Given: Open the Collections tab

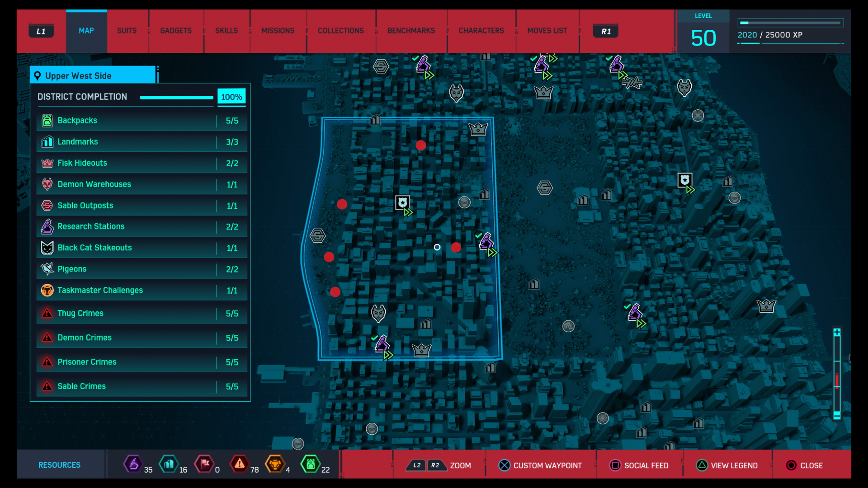Looking at the screenshot, I should tap(340, 31).
